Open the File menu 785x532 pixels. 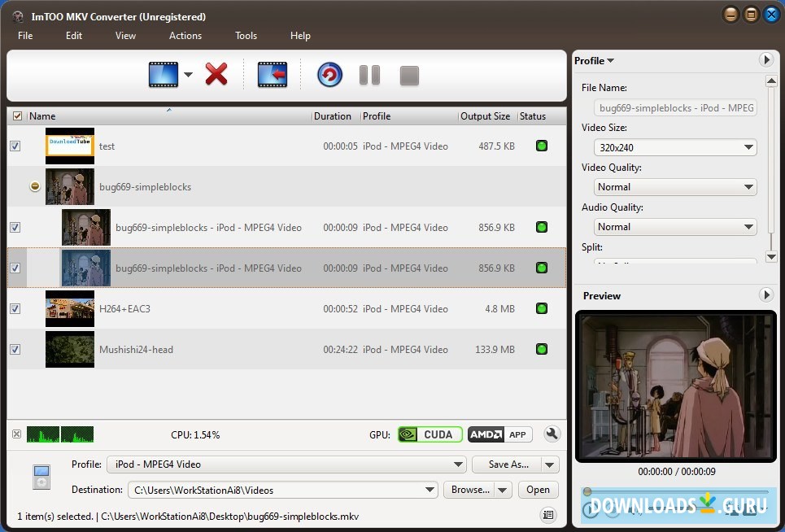[x=25, y=36]
